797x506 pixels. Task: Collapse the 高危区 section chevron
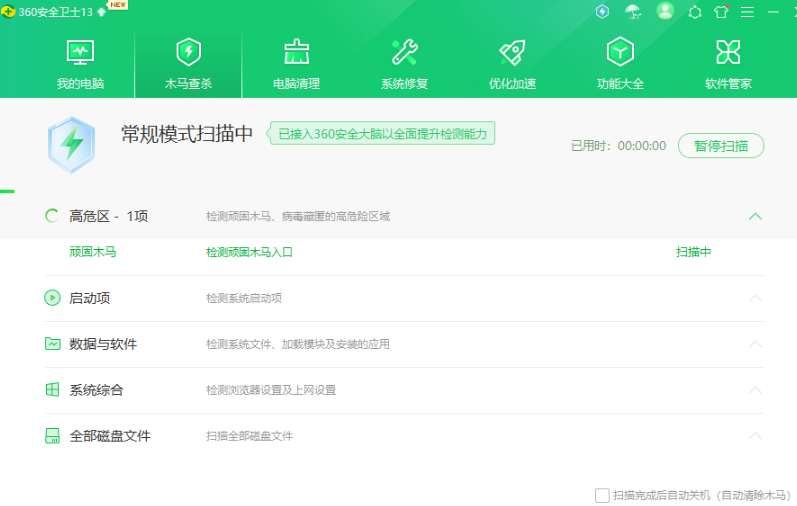pos(755,216)
